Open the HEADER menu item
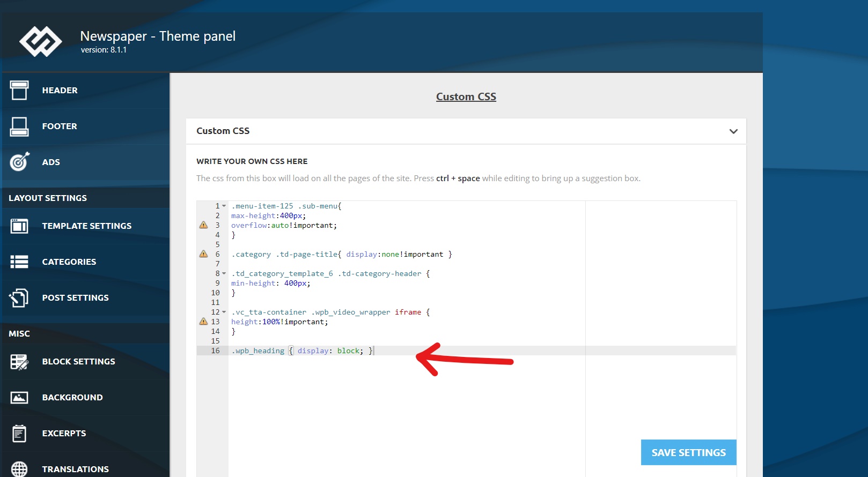This screenshot has height=477, width=868. click(86, 91)
